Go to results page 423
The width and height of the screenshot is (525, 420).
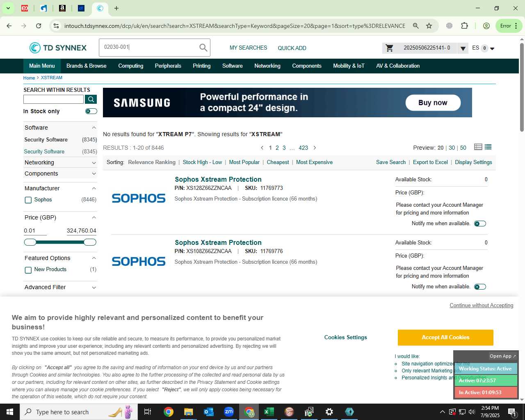pyautogui.click(x=303, y=148)
